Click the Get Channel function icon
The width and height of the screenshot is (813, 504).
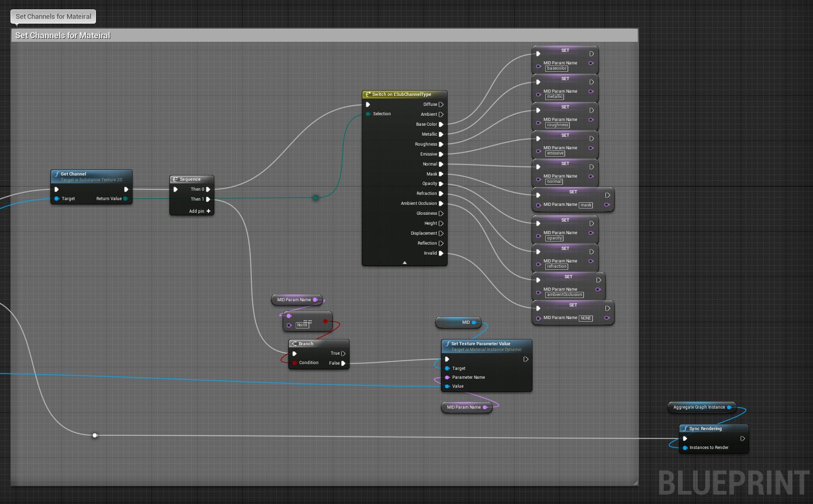pyautogui.click(x=57, y=173)
